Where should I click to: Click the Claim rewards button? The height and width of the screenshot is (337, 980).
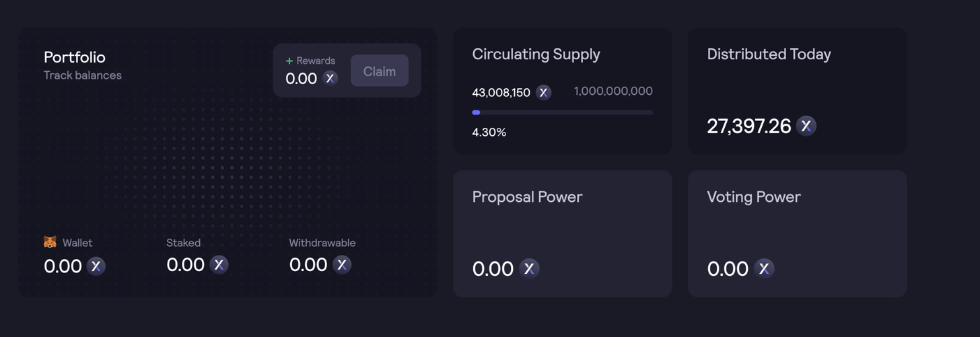tap(380, 71)
